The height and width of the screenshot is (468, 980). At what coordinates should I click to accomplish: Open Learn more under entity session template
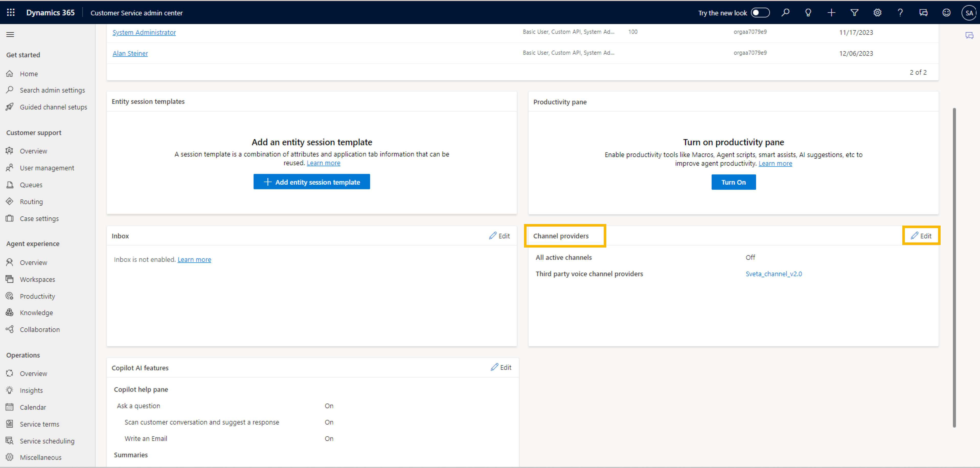(x=323, y=163)
